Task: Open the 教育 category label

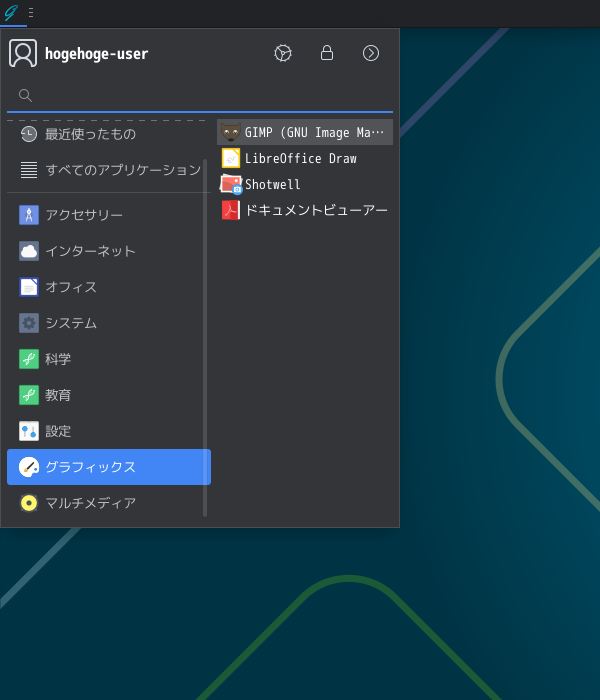Action: click(x=58, y=395)
